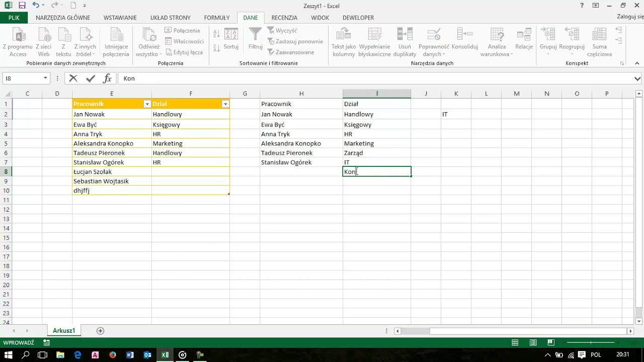Open Odśwież wszystko dropdown

pyautogui.click(x=149, y=42)
